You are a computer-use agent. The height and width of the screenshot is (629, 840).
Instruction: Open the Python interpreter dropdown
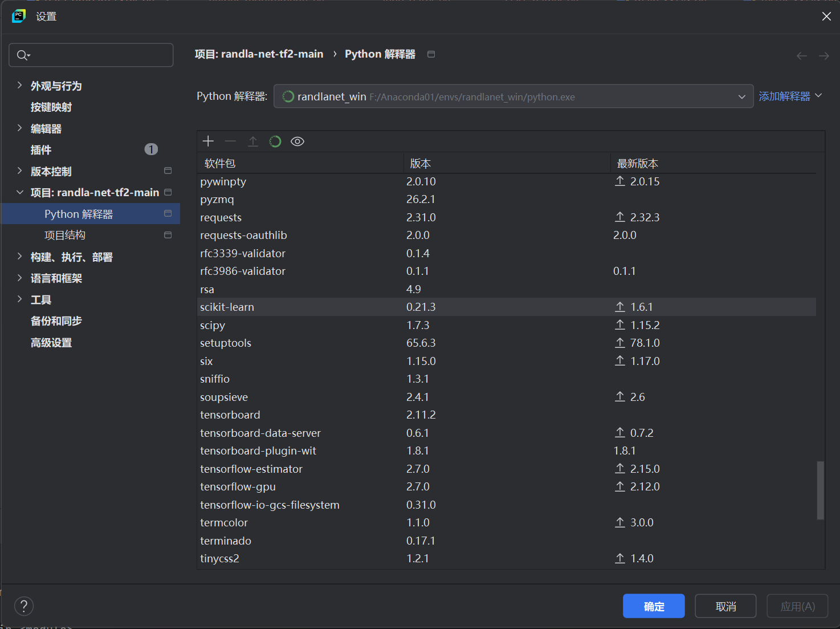point(513,96)
